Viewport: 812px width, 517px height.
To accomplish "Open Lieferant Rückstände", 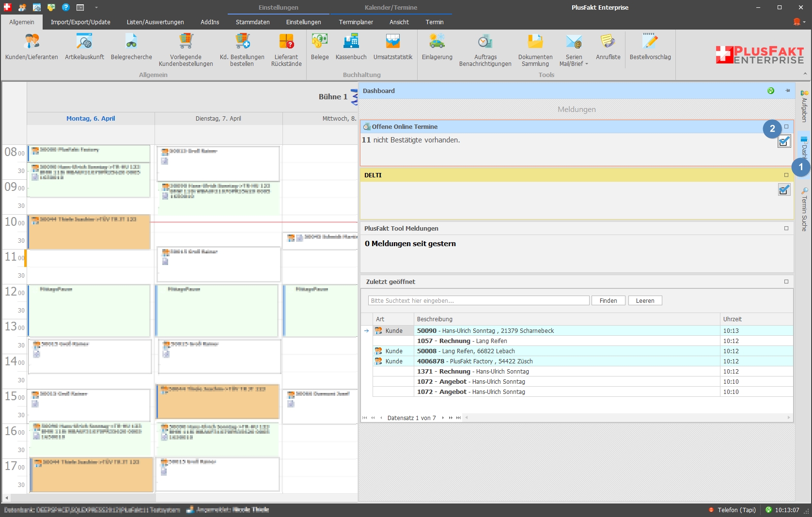I will tap(286, 49).
